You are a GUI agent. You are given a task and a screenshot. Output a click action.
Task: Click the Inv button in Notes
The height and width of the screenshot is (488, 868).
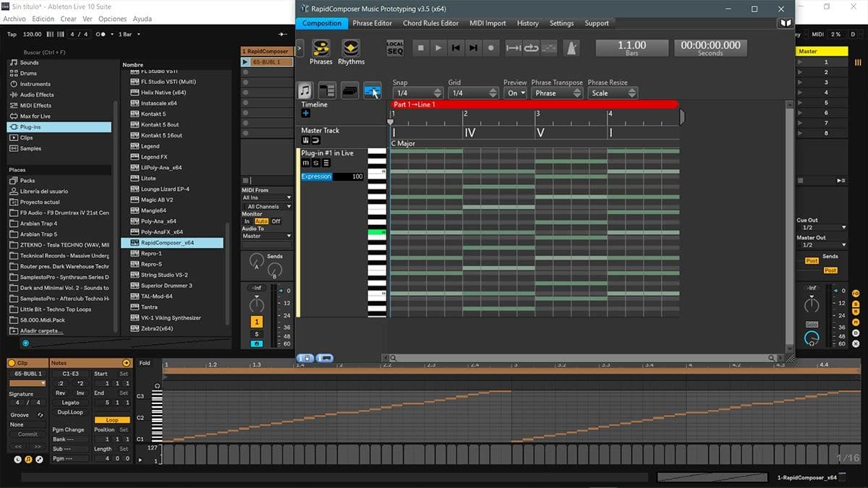pyautogui.click(x=80, y=393)
